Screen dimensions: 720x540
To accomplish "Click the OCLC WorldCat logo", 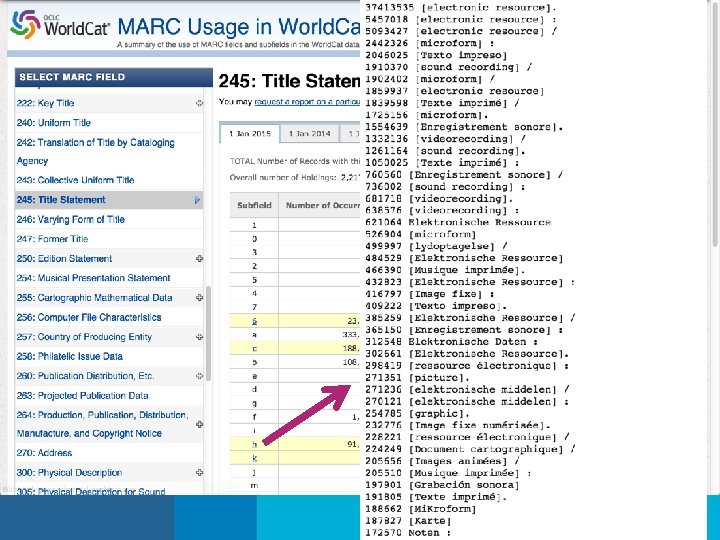I will [x=60, y=25].
